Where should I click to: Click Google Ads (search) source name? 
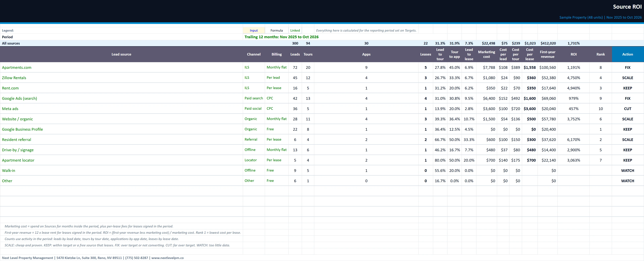121,98
